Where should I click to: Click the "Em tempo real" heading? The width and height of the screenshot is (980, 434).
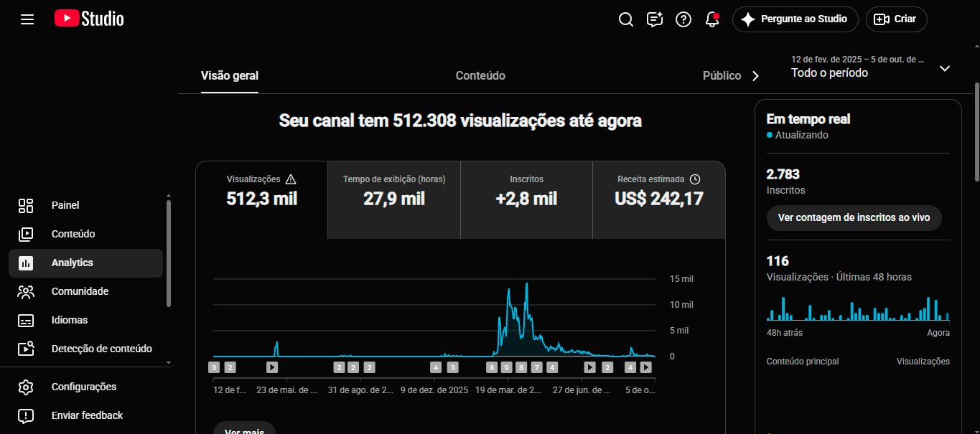[x=808, y=119]
